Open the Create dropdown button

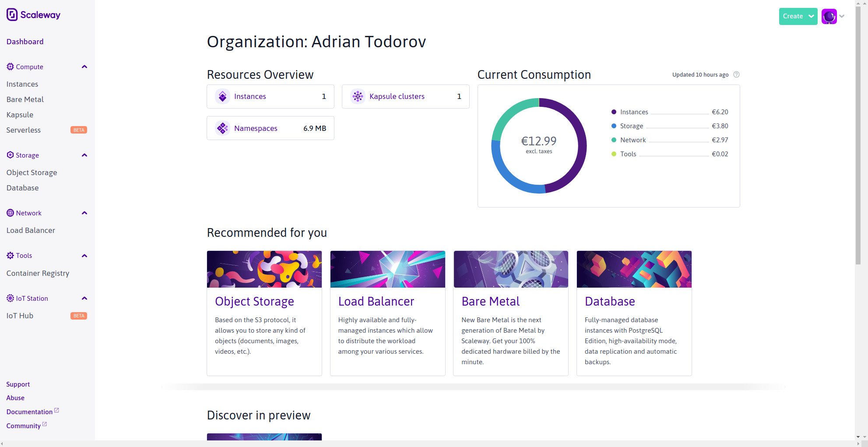pyautogui.click(x=798, y=16)
